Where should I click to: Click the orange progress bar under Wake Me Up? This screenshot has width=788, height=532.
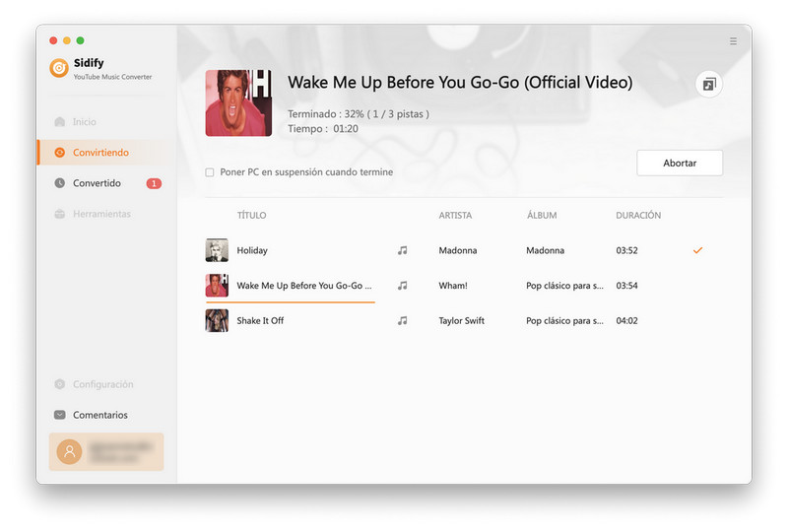coord(291,302)
